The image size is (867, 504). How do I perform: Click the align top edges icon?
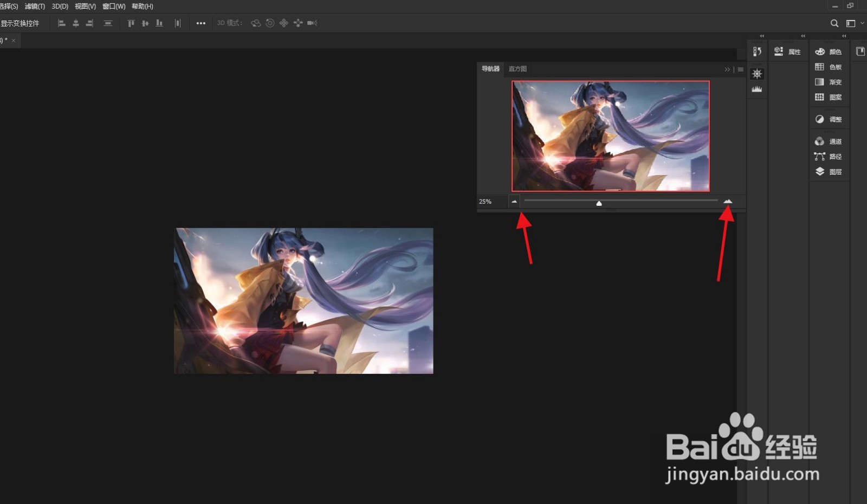pyautogui.click(x=131, y=23)
